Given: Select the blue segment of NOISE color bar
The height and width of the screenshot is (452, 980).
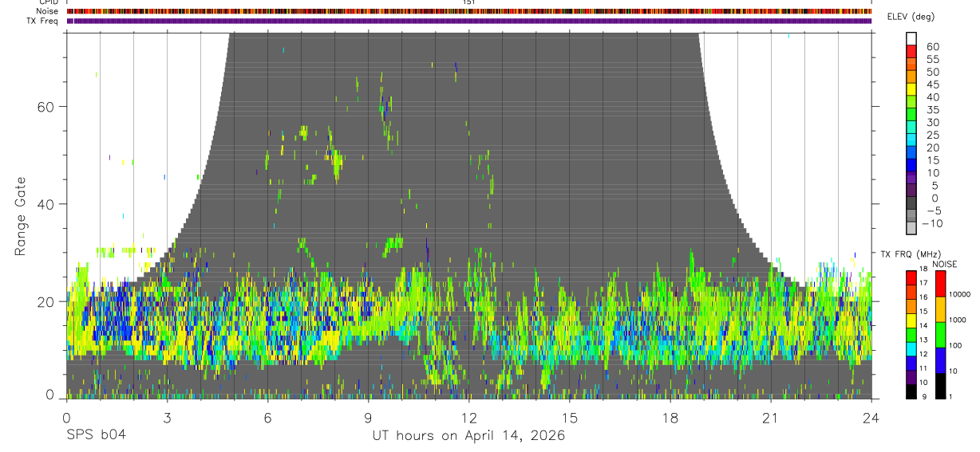Looking at the screenshot, I should coord(940,360).
